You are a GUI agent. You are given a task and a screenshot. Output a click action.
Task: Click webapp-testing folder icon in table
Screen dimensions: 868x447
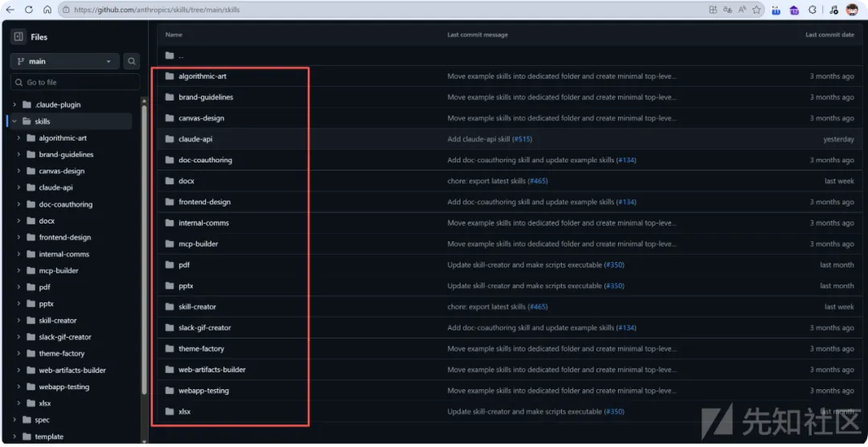(x=170, y=391)
